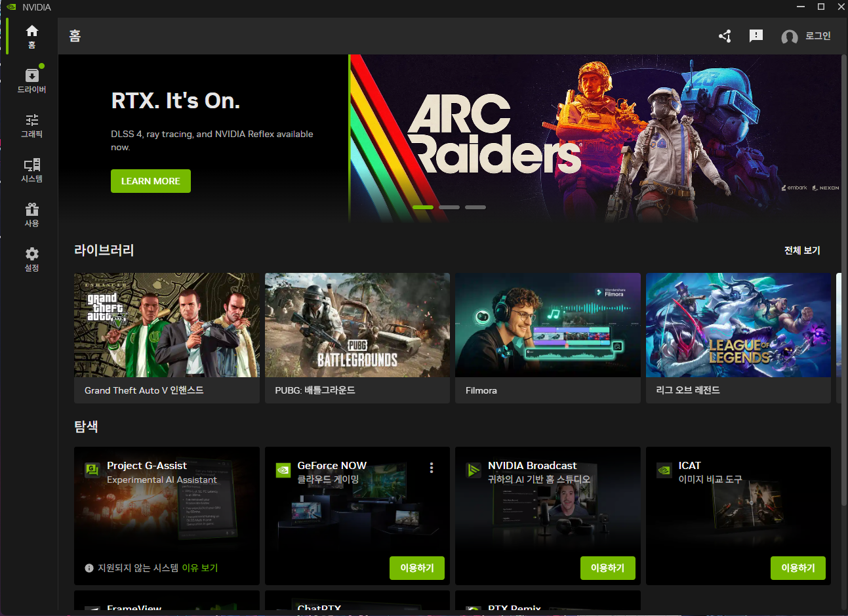
Task: Click the 로그인 login link
Action: 818,36
